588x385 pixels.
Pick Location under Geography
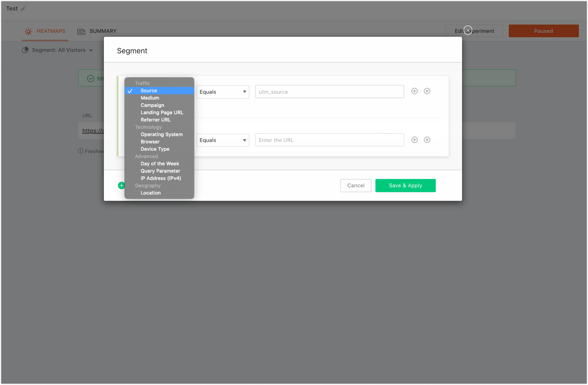(150, 193)
